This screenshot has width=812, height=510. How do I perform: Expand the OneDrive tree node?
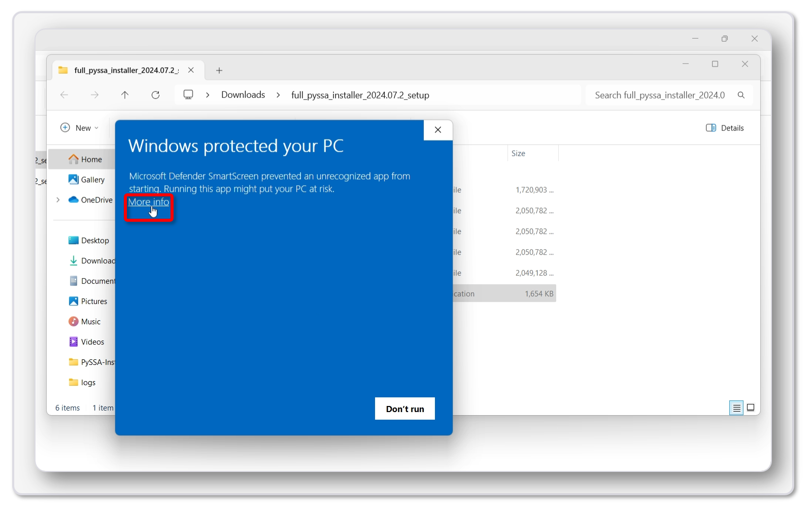(58, 200)
